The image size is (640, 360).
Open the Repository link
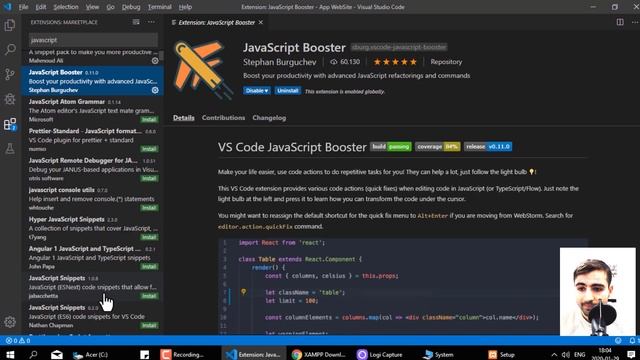(x=446, y=62)
